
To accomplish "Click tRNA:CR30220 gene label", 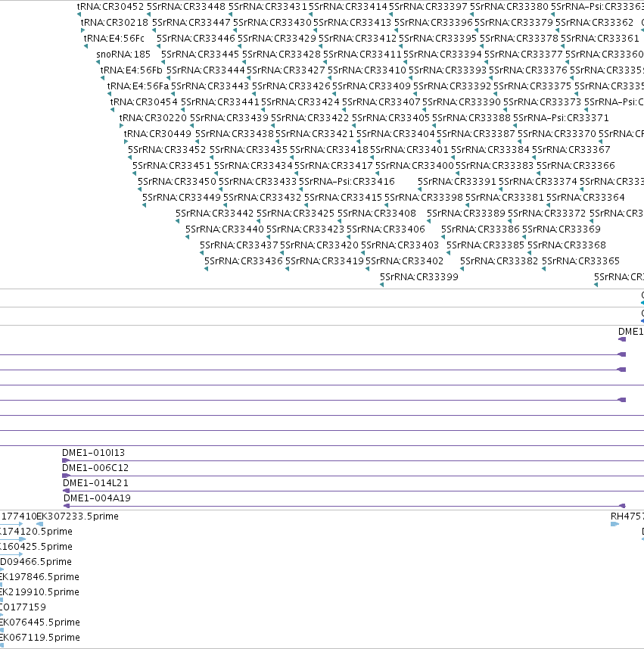I will pos(153,118).
